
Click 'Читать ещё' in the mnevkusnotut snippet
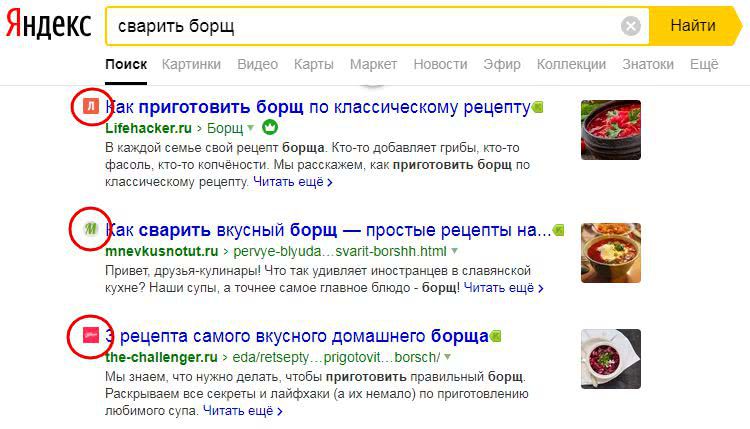504,288
